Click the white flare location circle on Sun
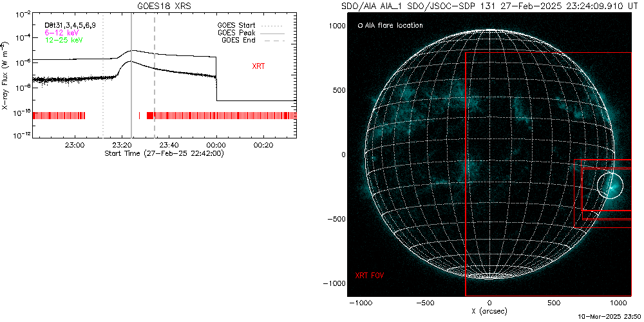The image size is (644, 322). pos(610,185)
